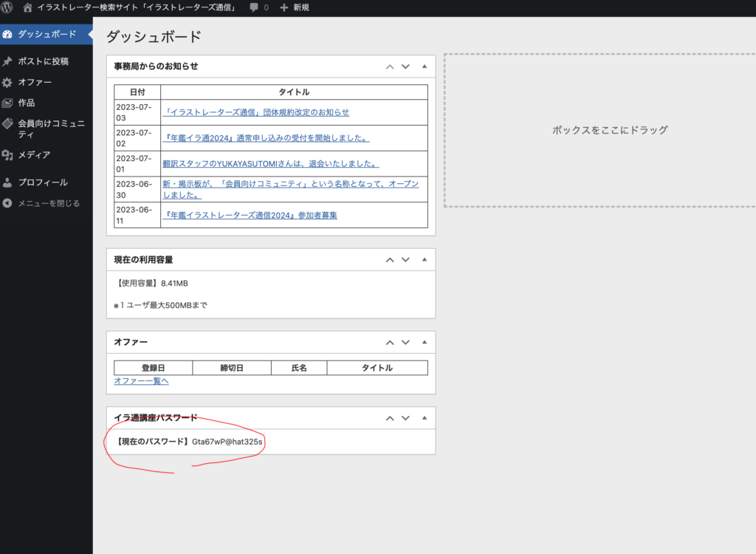The height and width of the screenshot is (554, 756).
Task: Click メニューを閉じる to collapse sidebar
Action: point(47,203)
